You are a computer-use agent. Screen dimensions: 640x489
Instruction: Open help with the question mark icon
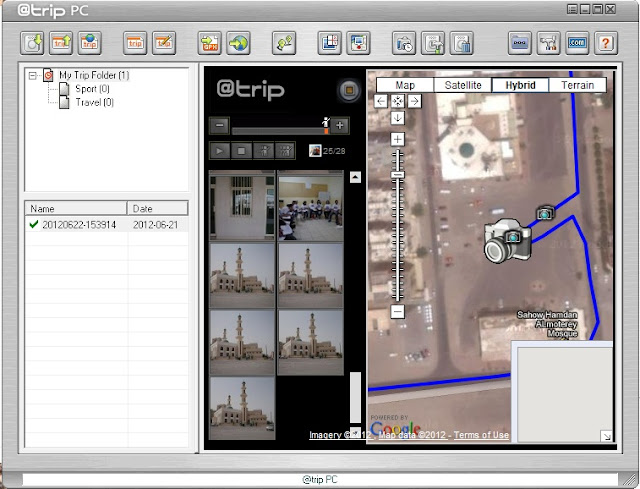click(x=606, y=43)
